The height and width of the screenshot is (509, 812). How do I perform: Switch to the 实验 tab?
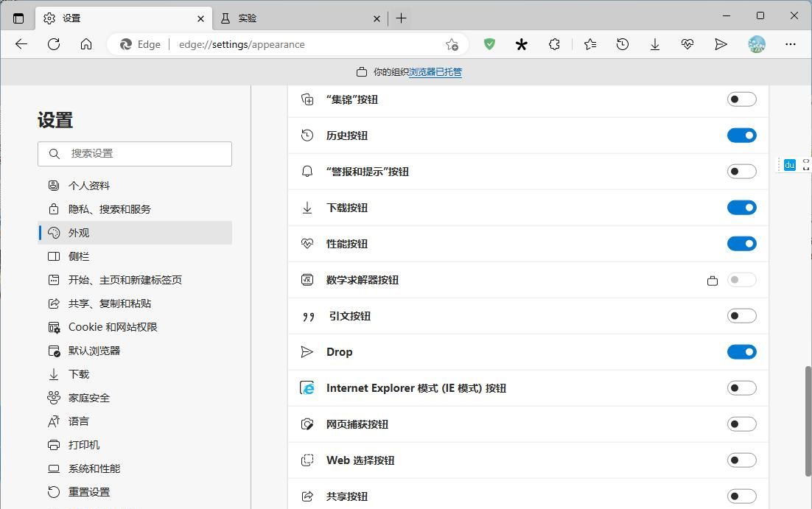pos(295,18)
